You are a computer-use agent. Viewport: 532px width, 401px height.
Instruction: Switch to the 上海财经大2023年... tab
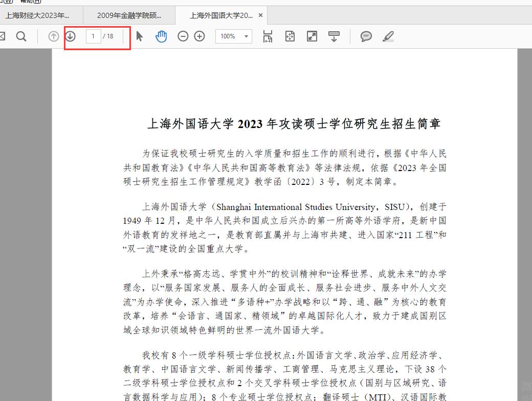coord(37,15)
